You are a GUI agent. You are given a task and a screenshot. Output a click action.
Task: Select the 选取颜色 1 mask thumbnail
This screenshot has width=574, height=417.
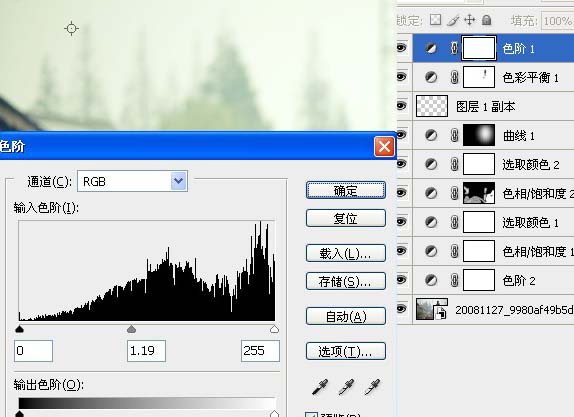pyautogui.click(x=479, y=222)
